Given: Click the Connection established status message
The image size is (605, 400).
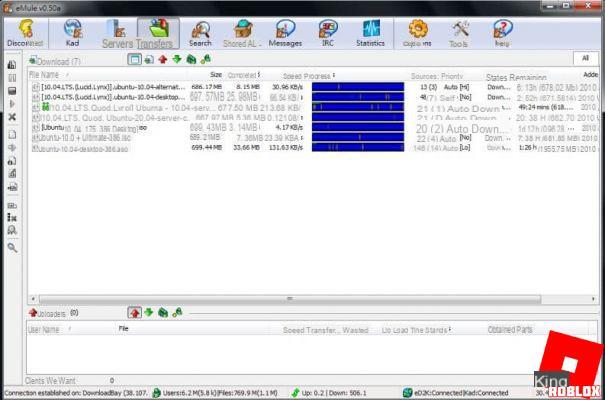Looking at the screenshot, I should tap(76, 393).
